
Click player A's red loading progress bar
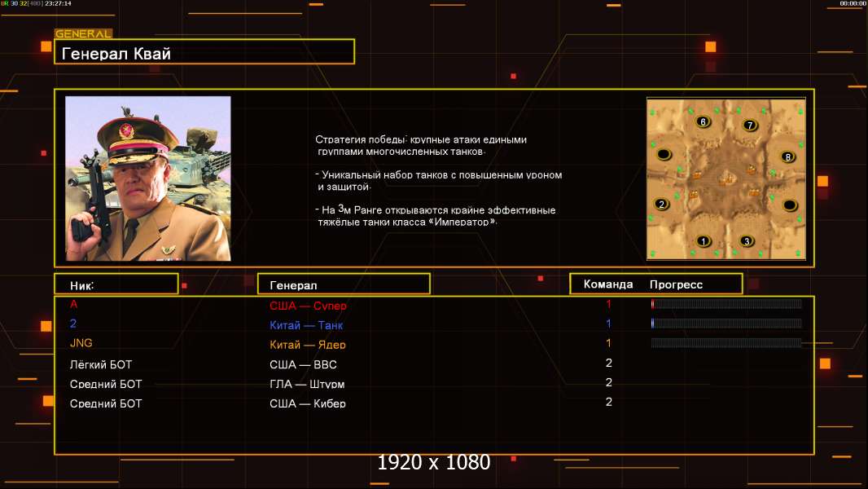pos(726,304)
